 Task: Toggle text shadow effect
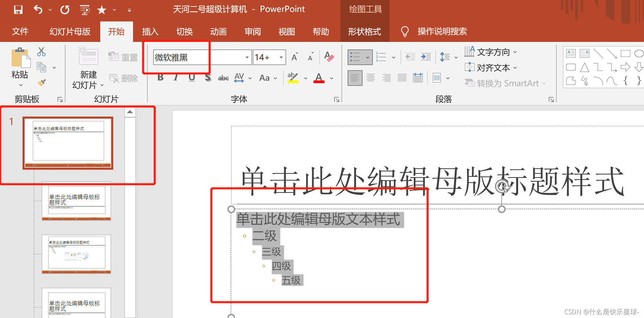(208, 78)
